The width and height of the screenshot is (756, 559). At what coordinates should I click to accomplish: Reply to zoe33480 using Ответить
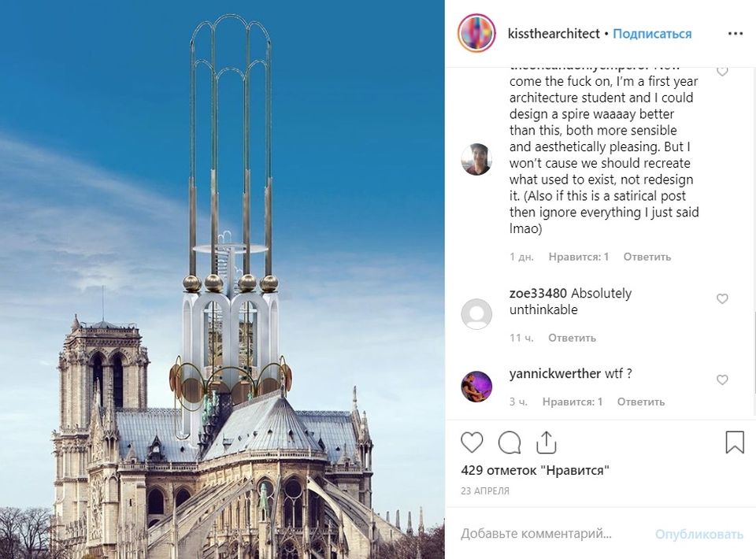click(x=572, y=338)
